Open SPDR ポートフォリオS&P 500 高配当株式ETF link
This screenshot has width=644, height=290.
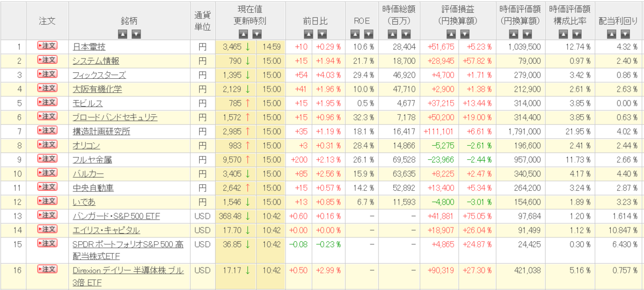coord(128,249)
